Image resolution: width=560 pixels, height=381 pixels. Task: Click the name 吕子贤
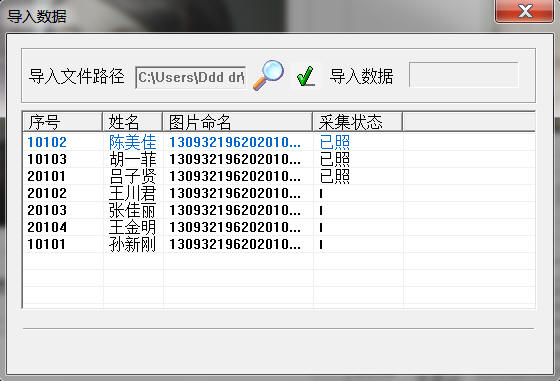[132, 176]
